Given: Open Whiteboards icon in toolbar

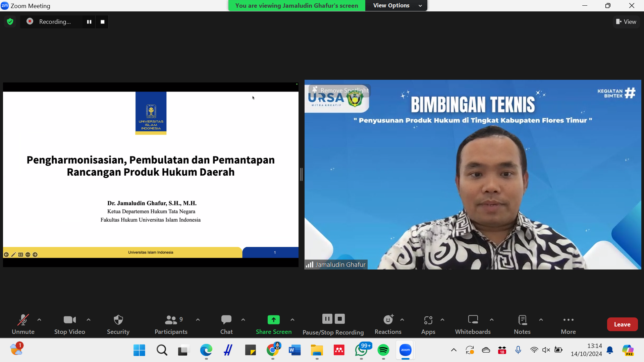Looking at the screenshot, I should [473, 320].
